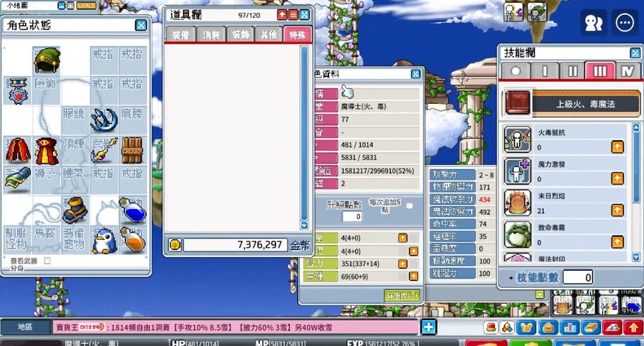Screen dimensions: 644x346
Task: Expand the chat with the blue plus
Action: [x=429, y=327]
